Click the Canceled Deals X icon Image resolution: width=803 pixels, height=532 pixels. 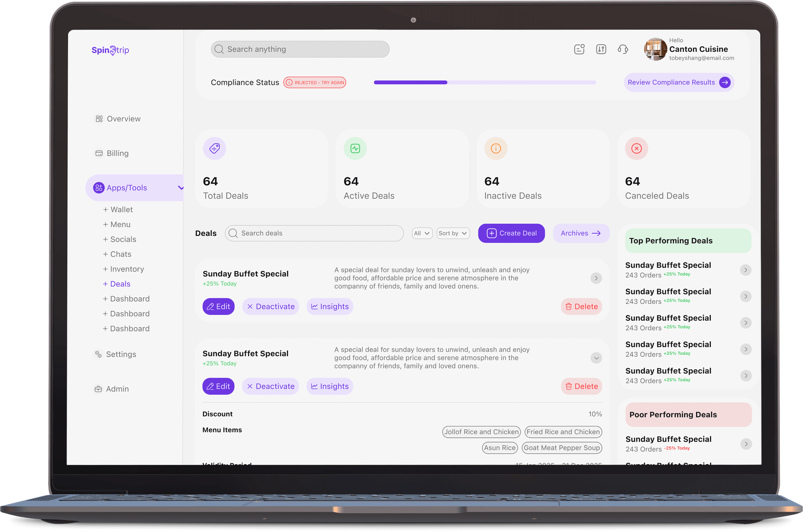click(x=636, y=148)
